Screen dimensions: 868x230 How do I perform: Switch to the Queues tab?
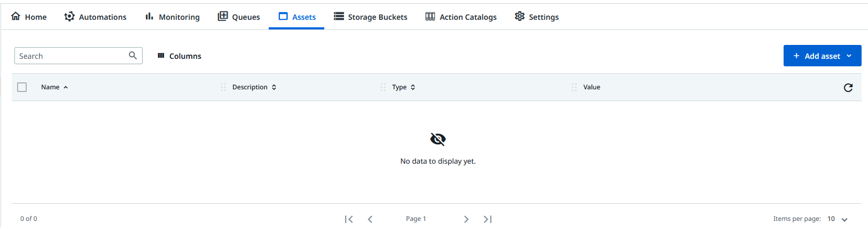point(239,17)
